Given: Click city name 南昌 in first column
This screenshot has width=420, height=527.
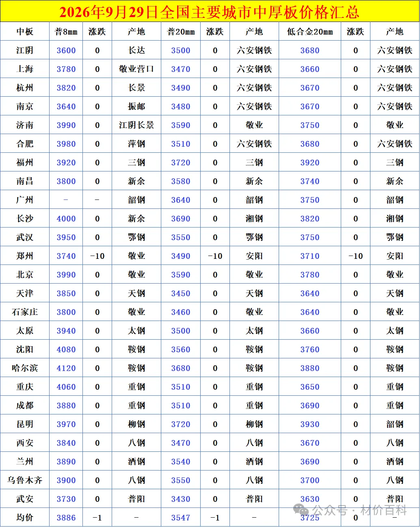Looking at the screenshot, I should [x=25, y=181].
